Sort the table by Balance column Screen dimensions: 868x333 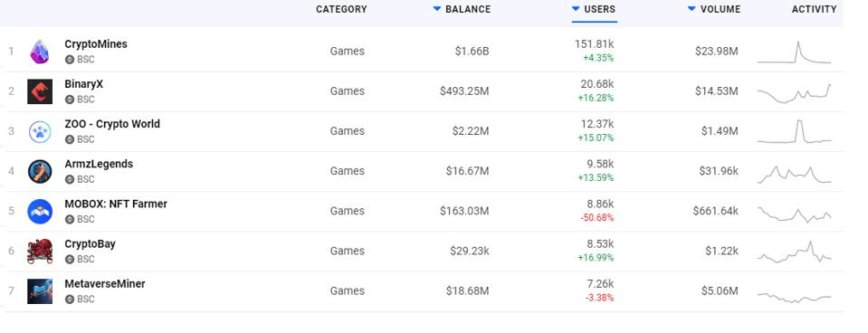pos(462,9)
